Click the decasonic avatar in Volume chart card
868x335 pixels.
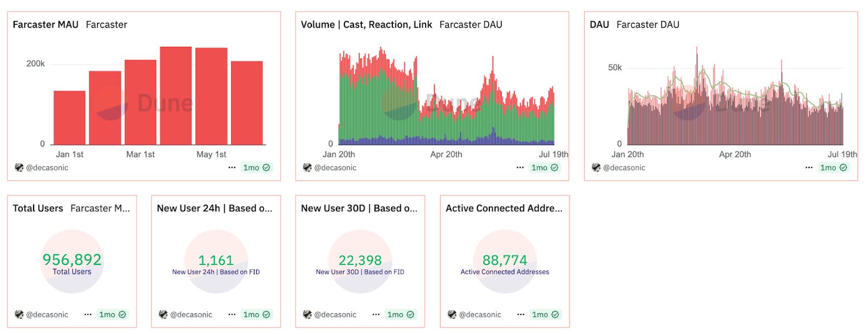point(307,168)
